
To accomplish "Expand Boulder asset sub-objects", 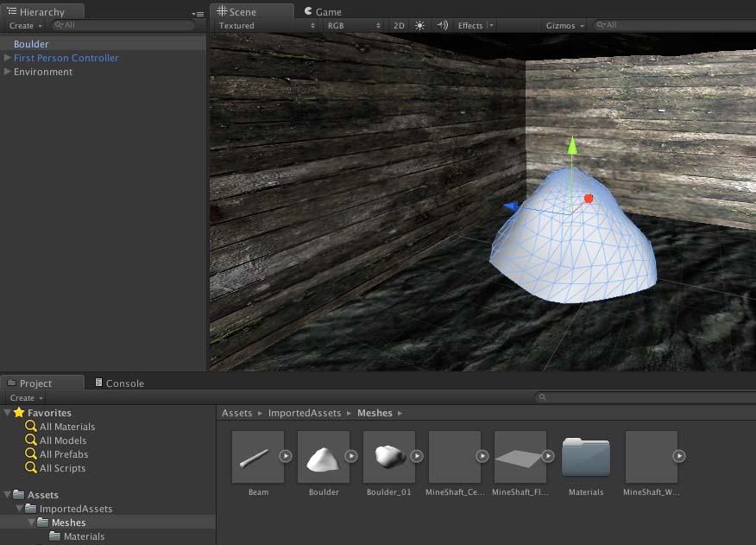I will click(x=351, y=456).
